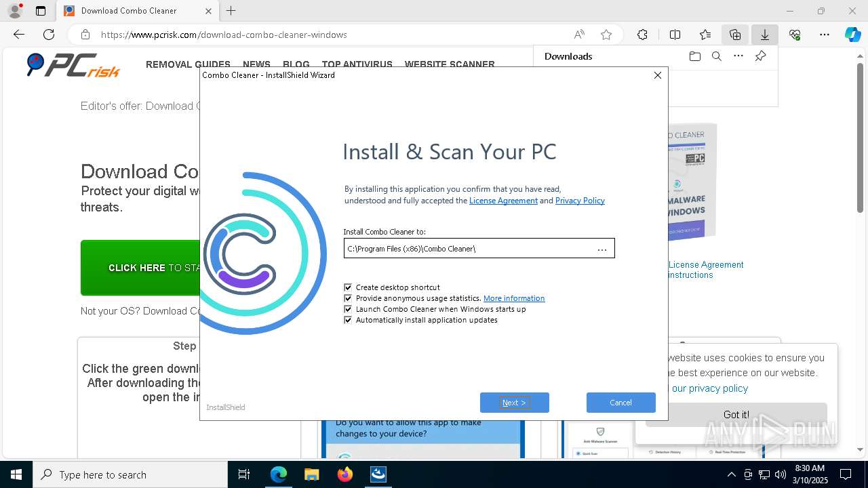The height and width of the screenshot is (488, 868).
Task: Open the Favorites list icon
Action: tap(705, 35)
